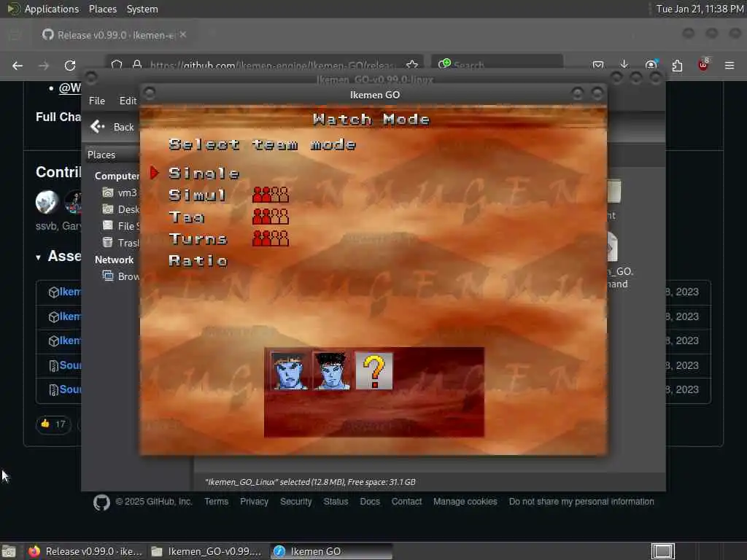Switch to Firefox Release v0.99.0 taskbar item
This screenshot has height=560, width=747.
click(x=85, y=551)
